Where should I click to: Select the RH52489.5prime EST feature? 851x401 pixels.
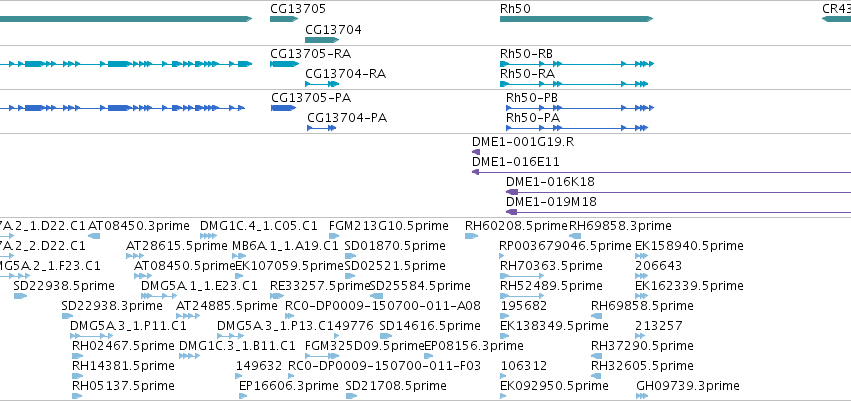click(x=522, y=296)
